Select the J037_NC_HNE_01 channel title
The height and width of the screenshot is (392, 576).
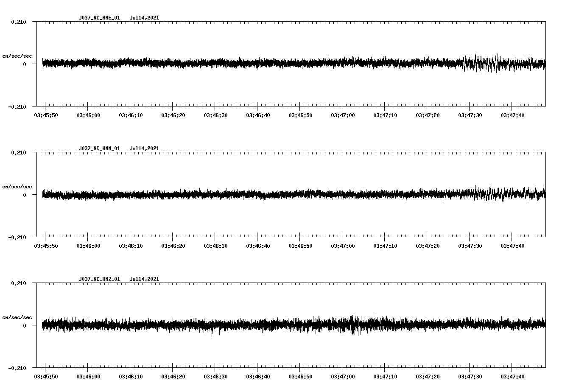[99, 18]
